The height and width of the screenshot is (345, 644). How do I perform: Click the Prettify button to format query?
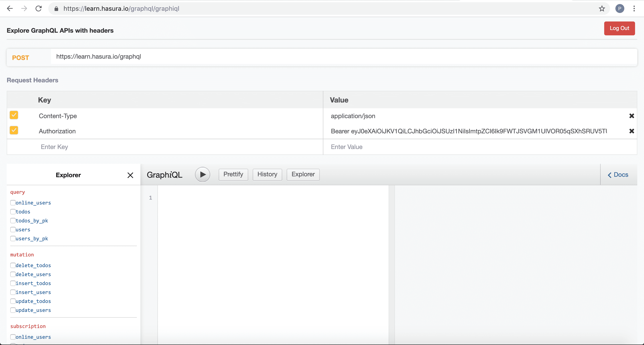tap(233, 174)
